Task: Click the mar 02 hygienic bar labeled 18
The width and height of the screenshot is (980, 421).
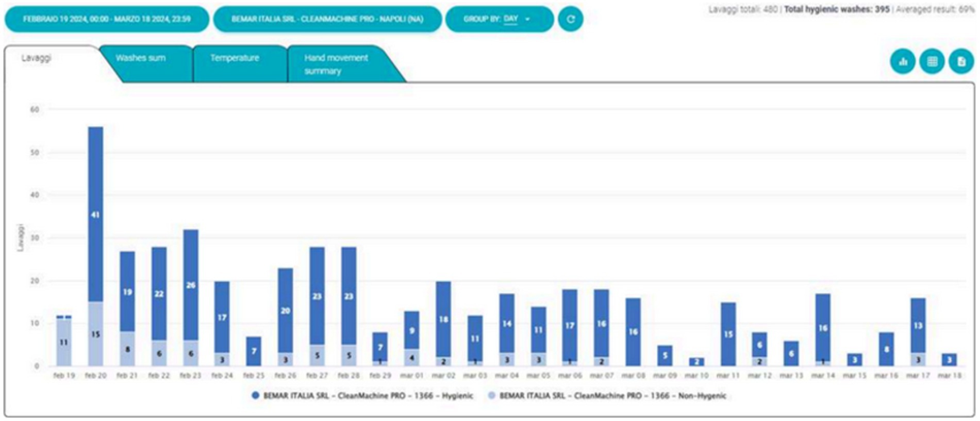Action: click(x=443, y=319)
